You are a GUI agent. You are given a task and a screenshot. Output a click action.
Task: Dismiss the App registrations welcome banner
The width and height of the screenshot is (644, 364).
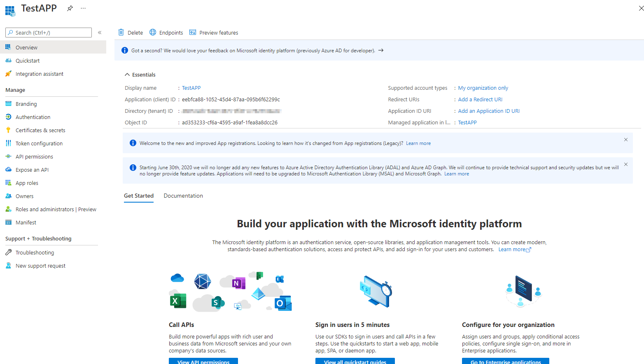pos(625,140)
